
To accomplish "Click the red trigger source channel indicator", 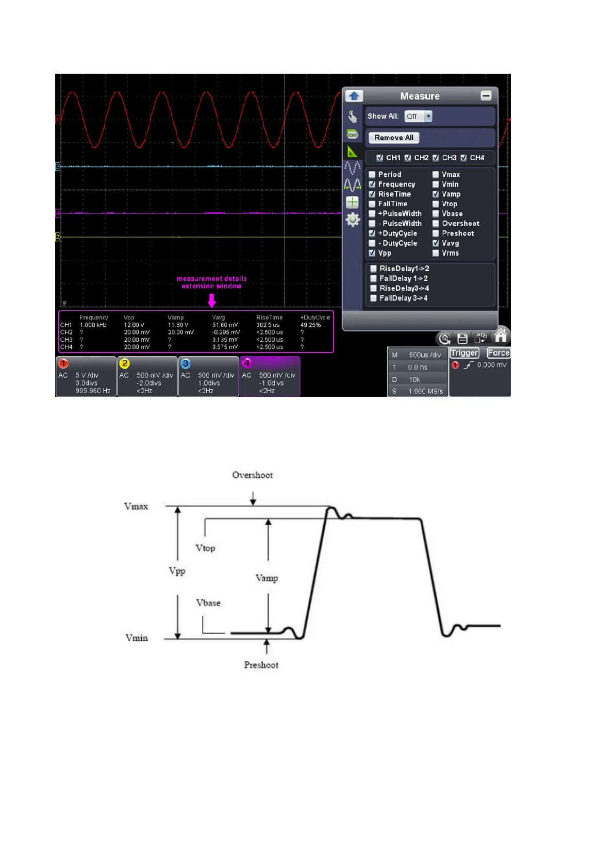I will point(455,365).
